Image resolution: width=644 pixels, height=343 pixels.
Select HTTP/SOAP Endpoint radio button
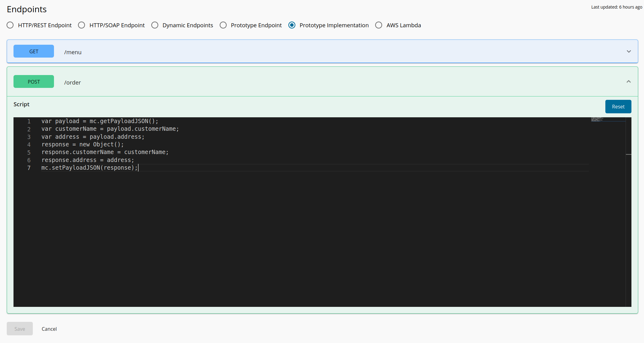[x=82, y=25]
